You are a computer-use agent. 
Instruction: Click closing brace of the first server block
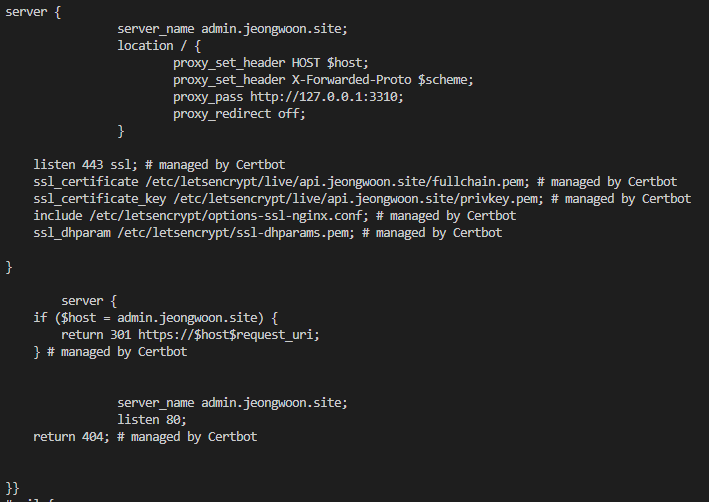pos(9,267)
